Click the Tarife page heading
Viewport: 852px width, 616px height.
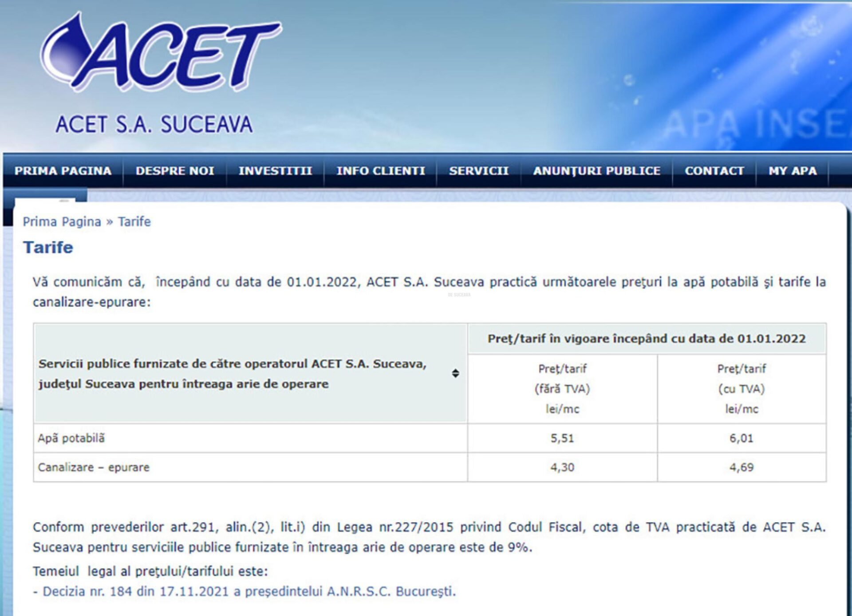tap(48, 247)
